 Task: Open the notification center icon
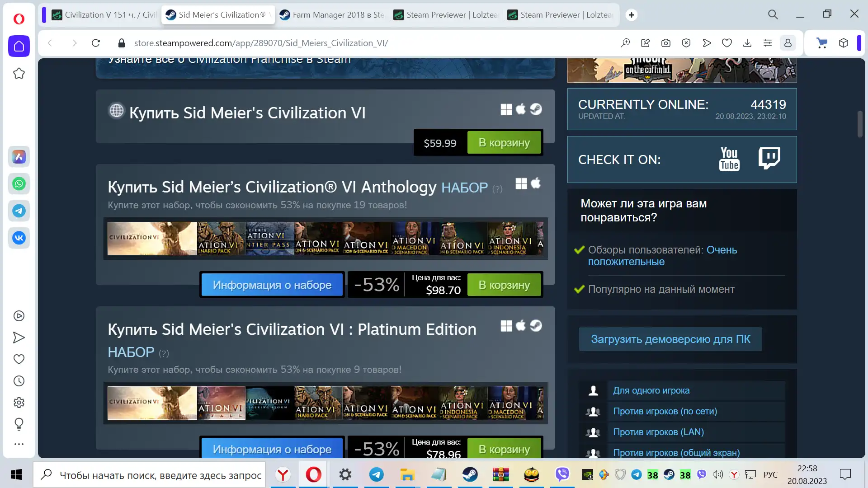click(x=845, y=474)
